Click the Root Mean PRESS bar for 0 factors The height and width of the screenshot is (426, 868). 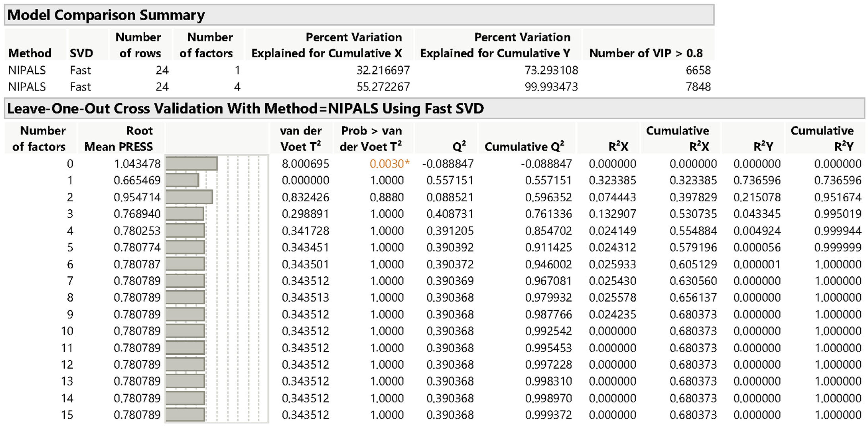pos(191,164)
